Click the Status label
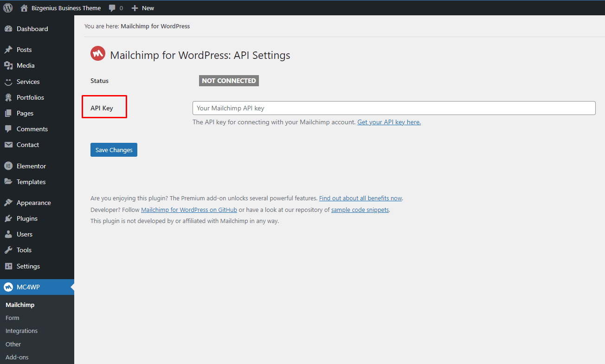This screenshot has width=605, height=364. 99,81
